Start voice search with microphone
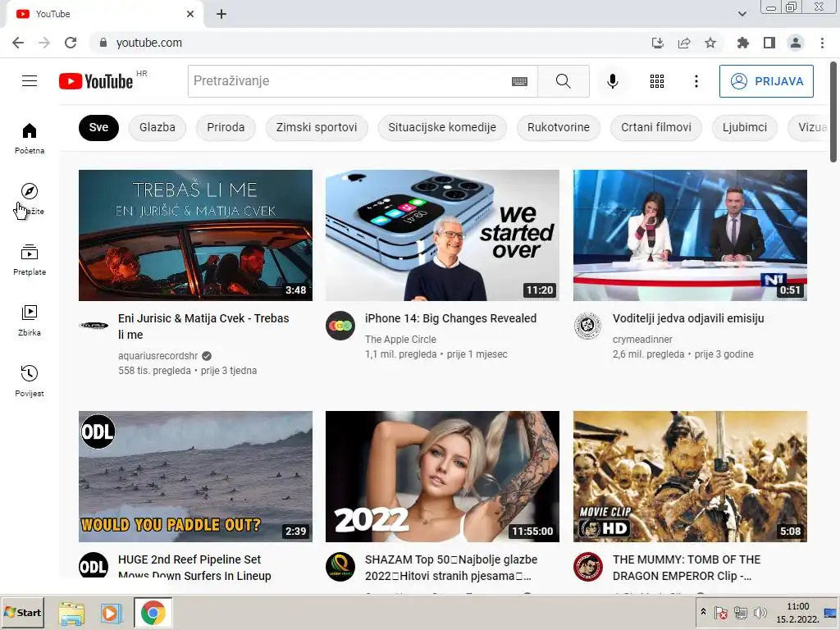The height and width of the screenshot is (630, 840). (x=612, y=81)
